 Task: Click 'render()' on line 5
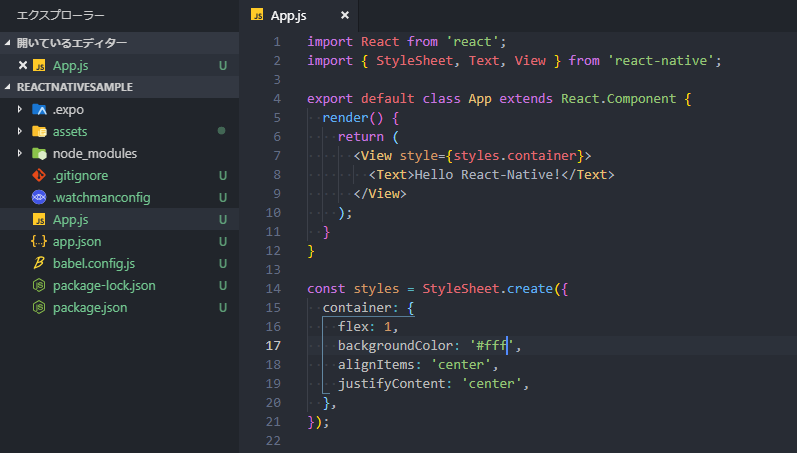[x=353, y=118]
